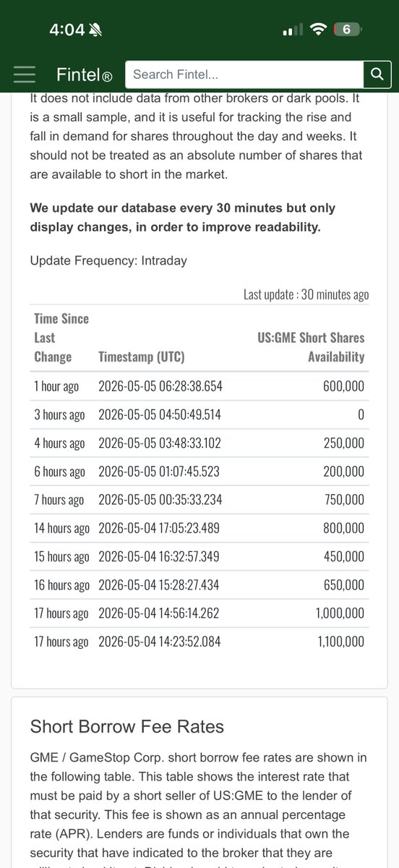Select the 16 hours ago cell
399x868 pixels.
[x=61, y=584]
